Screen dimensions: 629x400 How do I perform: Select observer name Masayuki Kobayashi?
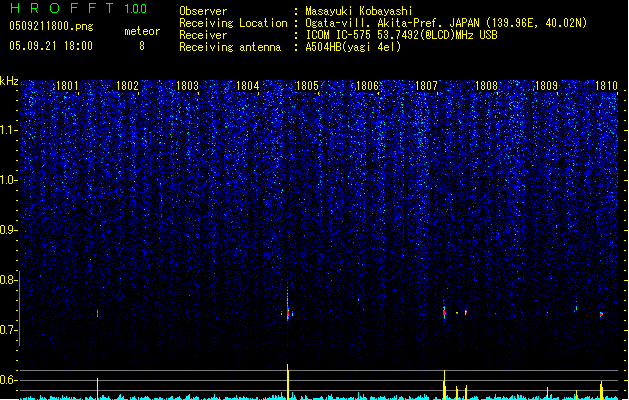tap(359, 11)
